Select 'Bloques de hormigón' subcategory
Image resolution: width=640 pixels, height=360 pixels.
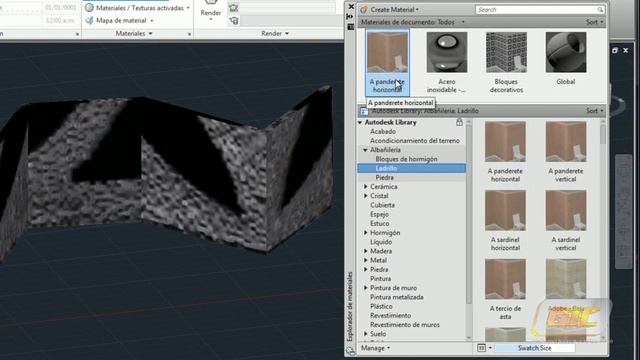(x=406, y=159)
